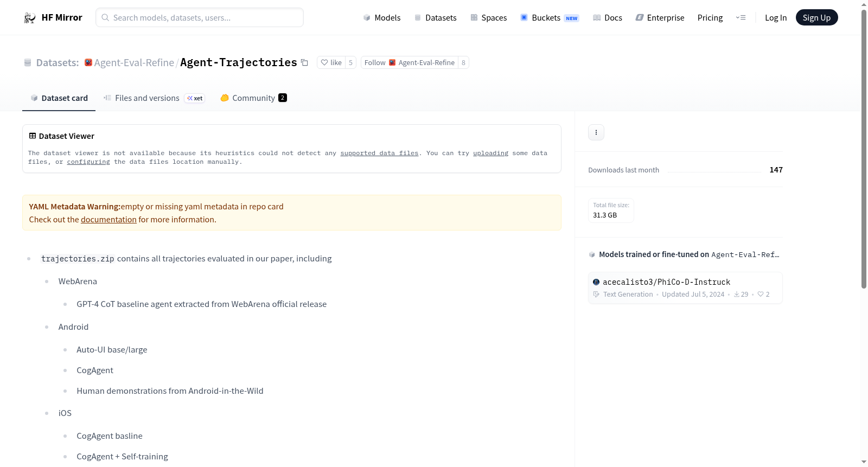Click the Dataset card tab icon
Screen dimensions: 868x467
(34, 98)
